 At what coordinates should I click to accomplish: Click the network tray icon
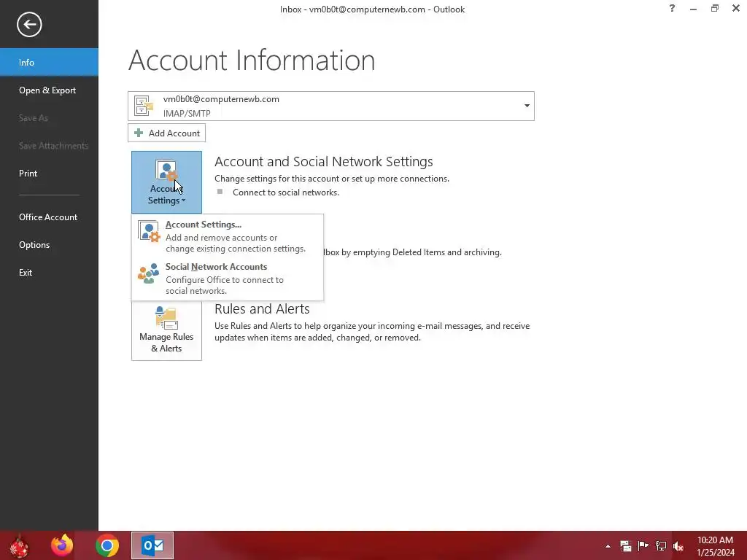(x=661, y=546)
